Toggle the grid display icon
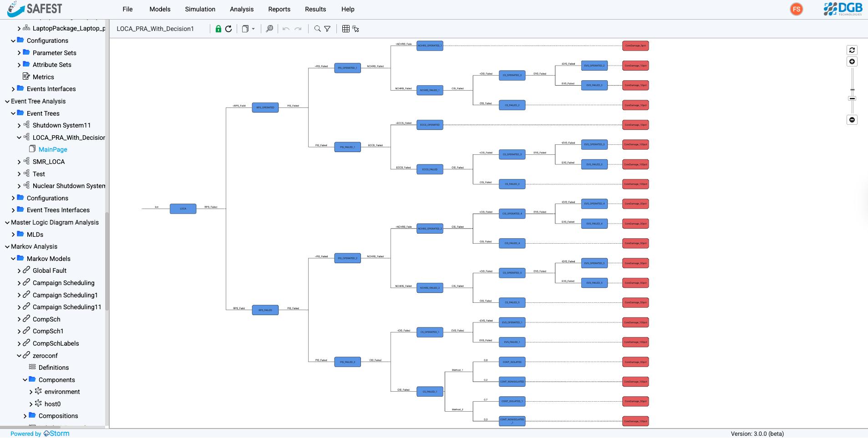Screen dimensions: 868x439 pos(346,29)
